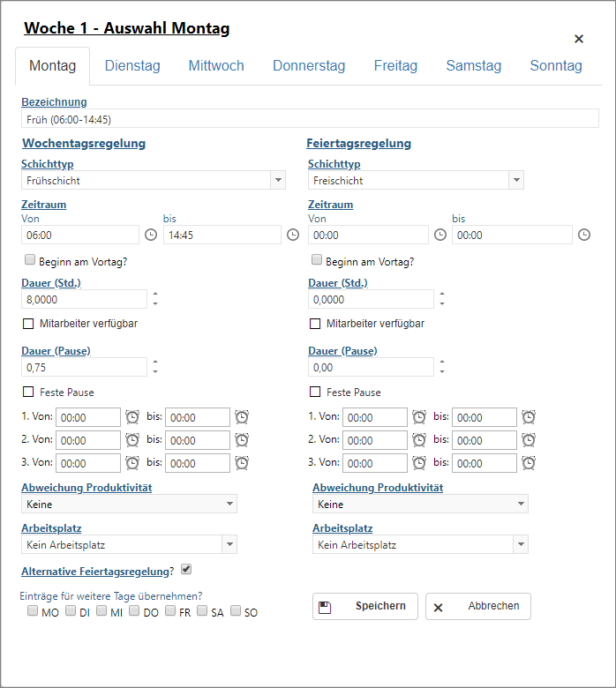Increase weekday Dauer (Std.) value 8,0000

point(155,294)
